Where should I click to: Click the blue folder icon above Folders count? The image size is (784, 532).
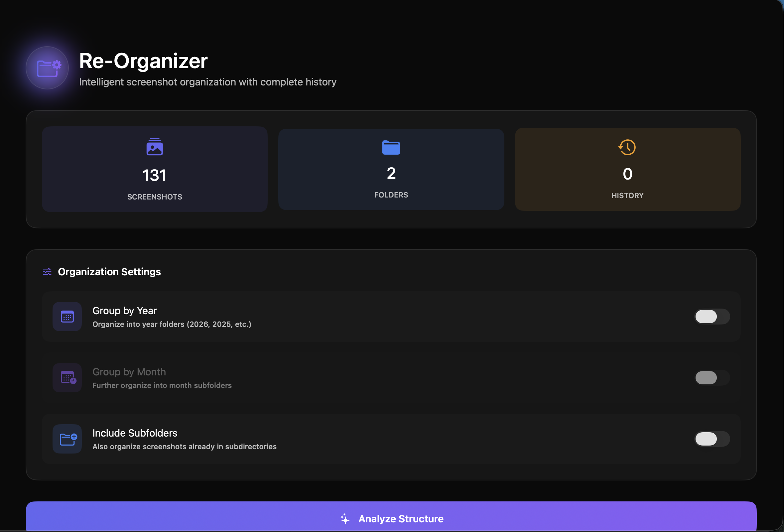[x=391, y=147]
